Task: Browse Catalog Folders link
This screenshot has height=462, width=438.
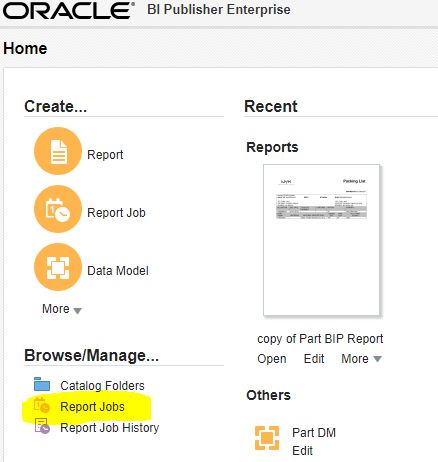Action: click(102, 386)
